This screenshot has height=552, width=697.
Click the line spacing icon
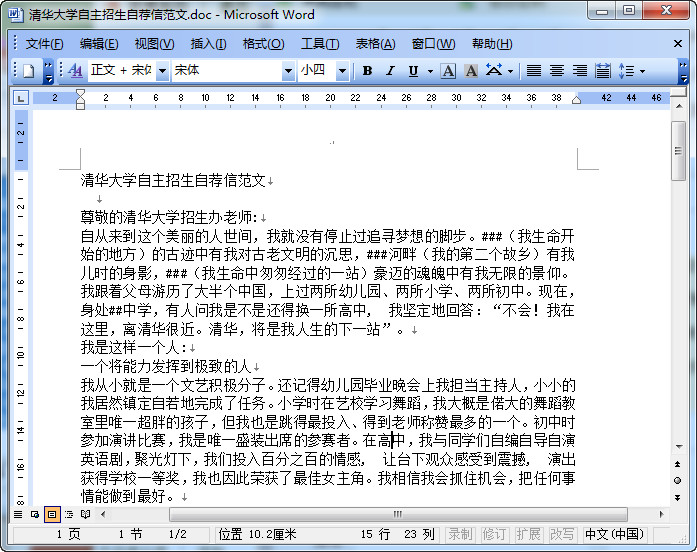[626, 71]
